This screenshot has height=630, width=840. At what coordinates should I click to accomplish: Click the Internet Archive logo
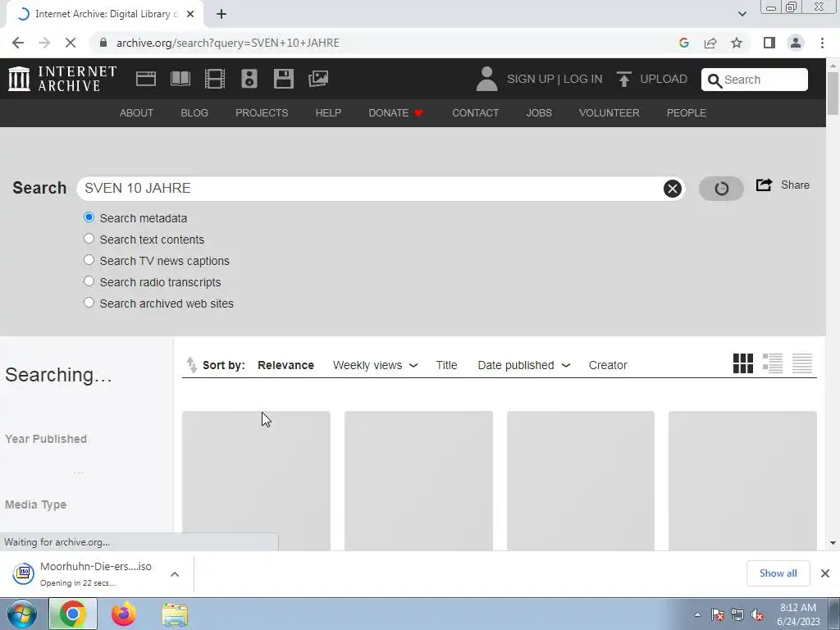(62, 79)
